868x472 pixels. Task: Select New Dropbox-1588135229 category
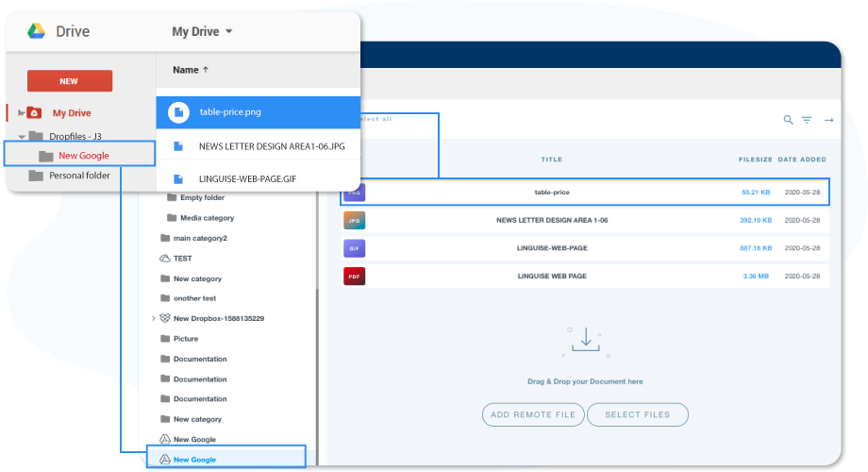[x=219, y=318]
